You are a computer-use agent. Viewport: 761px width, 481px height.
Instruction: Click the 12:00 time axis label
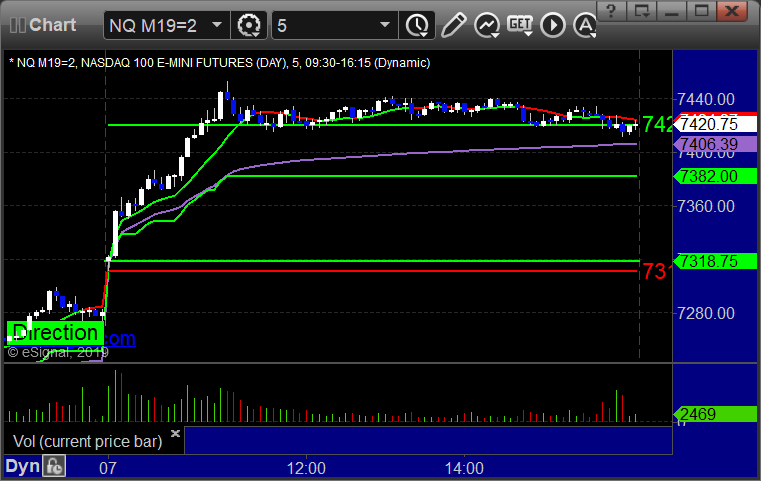click(306, 468)
